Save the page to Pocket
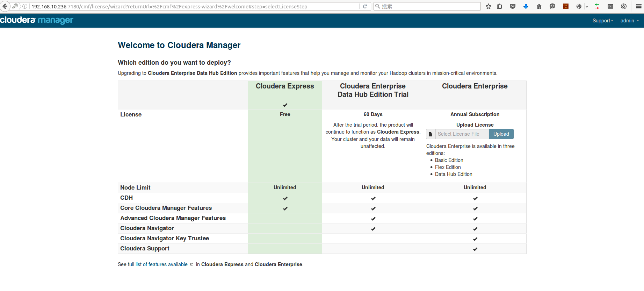 coord(513,6)
